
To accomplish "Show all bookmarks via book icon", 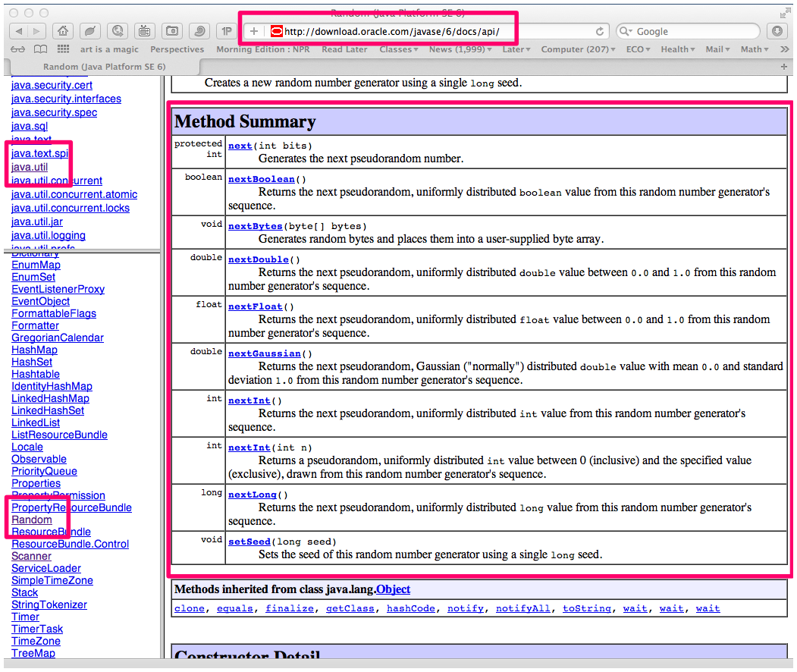I will click(41, 49).
